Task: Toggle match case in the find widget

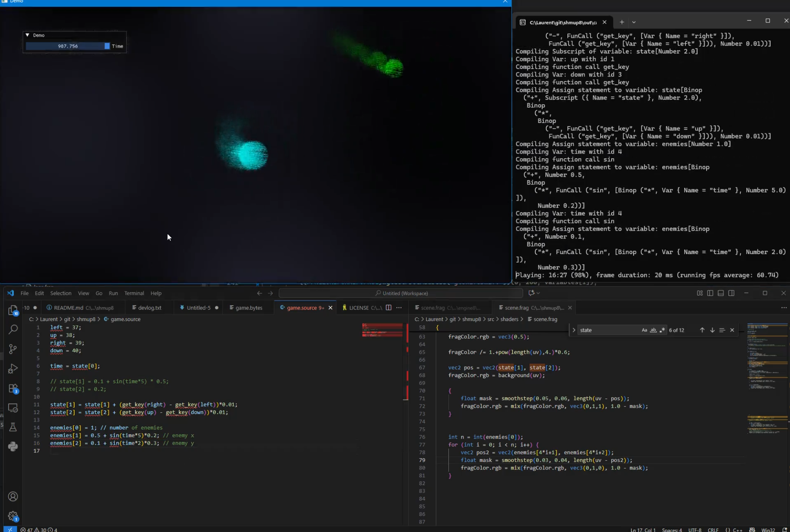Action: click(x=644, y=330)
